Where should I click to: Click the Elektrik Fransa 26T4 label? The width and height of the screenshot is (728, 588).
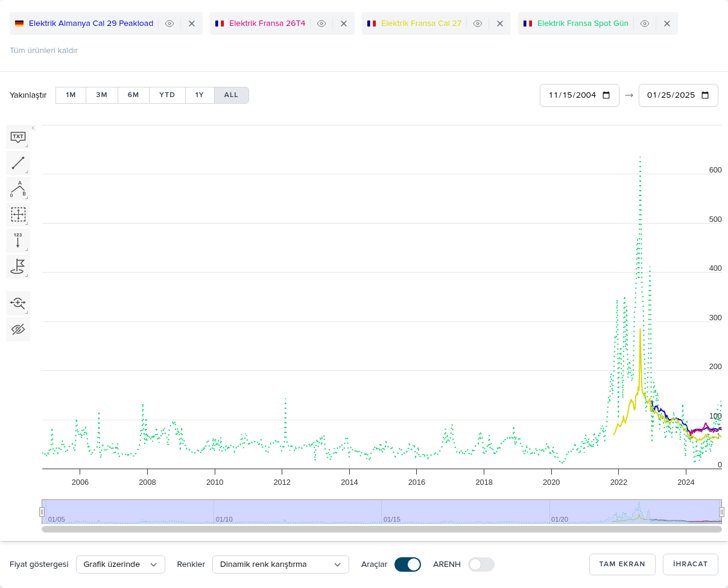click(267, 24)
